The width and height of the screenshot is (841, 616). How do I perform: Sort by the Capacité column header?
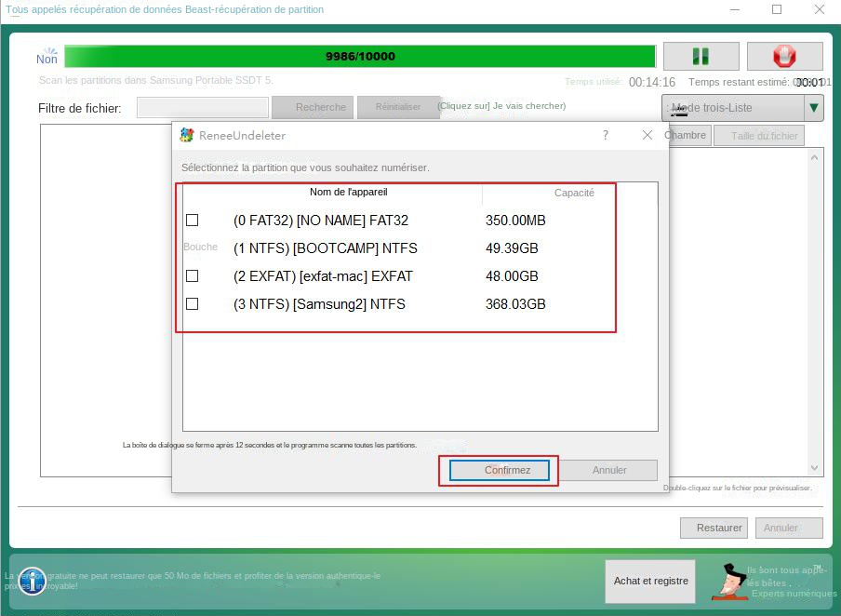(x=574, y=193)
